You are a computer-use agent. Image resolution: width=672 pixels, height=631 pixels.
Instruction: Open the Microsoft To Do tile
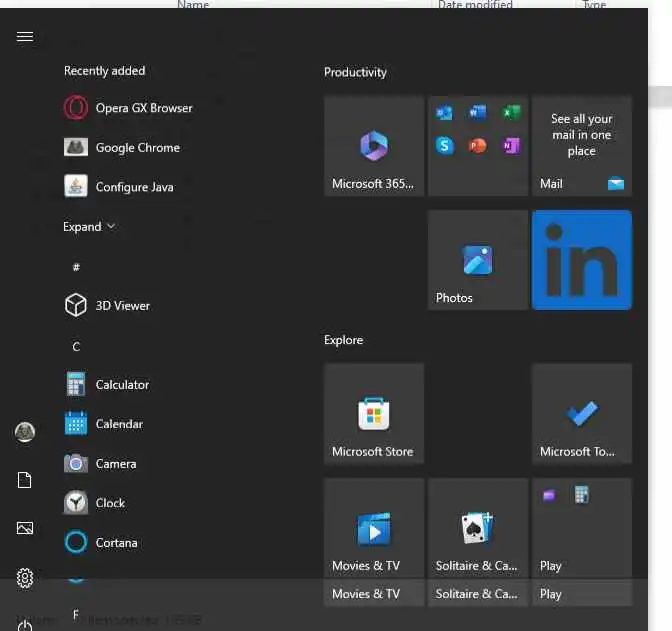(x=582, y=414)
